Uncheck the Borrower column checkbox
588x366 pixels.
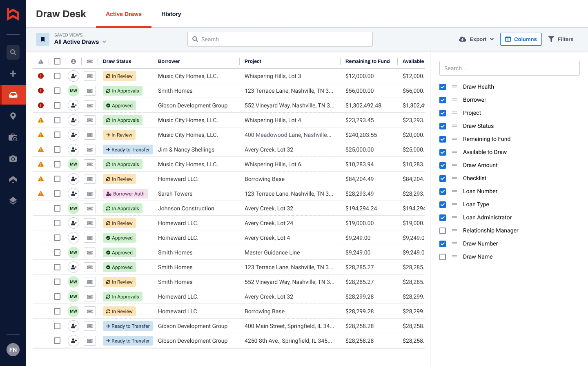point(443,100)
